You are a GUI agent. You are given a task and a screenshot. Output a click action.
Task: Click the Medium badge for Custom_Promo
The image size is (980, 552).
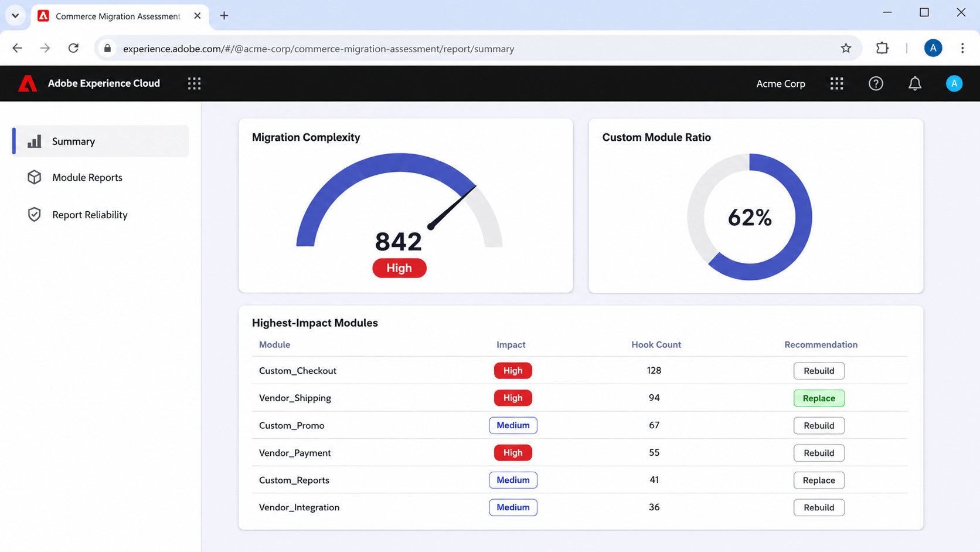(513, 425)
